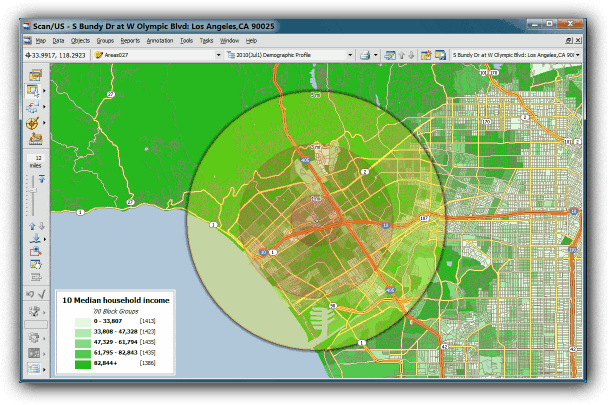Click the '5 mi' ring label on the map

point(315,95)
